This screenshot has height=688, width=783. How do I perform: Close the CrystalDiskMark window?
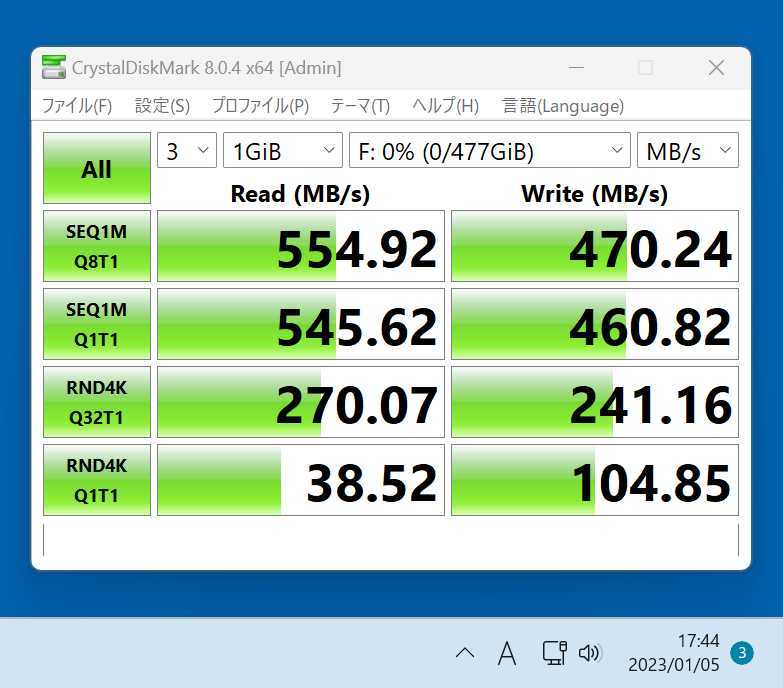pyautogui.click(x=716, y=67)
